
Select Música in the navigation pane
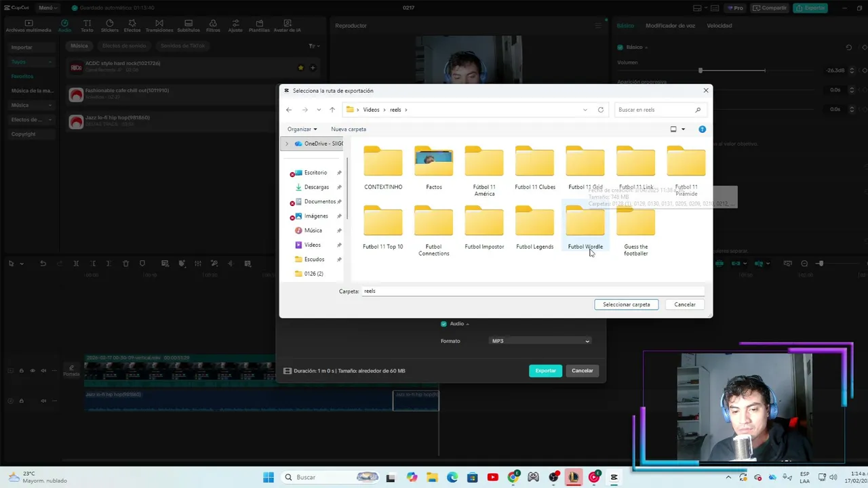click(x=313, y=230)
